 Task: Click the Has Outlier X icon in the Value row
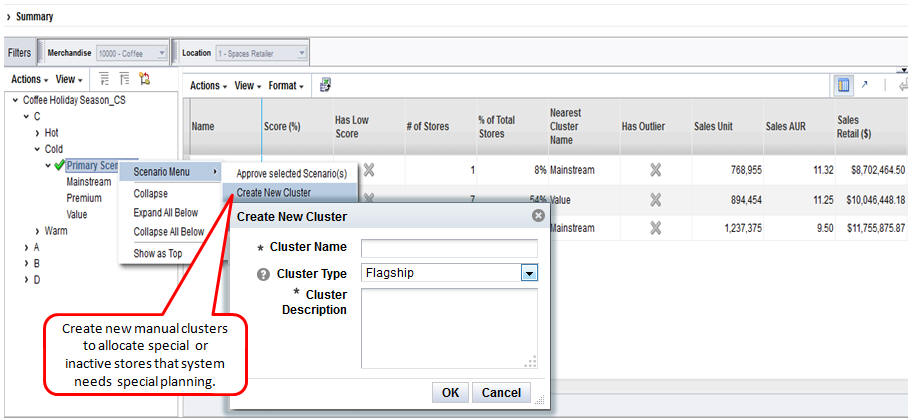pyautogui.click(x=656, y=200)
